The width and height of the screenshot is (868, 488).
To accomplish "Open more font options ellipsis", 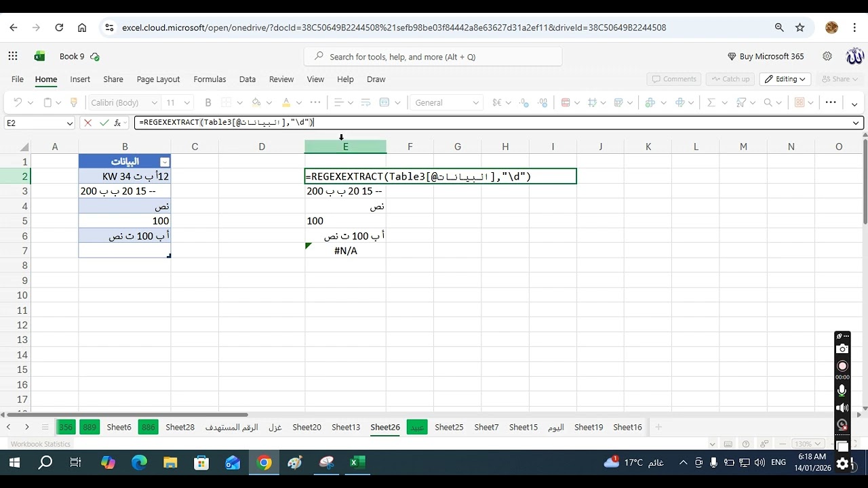I will click(x=316, y=102).
